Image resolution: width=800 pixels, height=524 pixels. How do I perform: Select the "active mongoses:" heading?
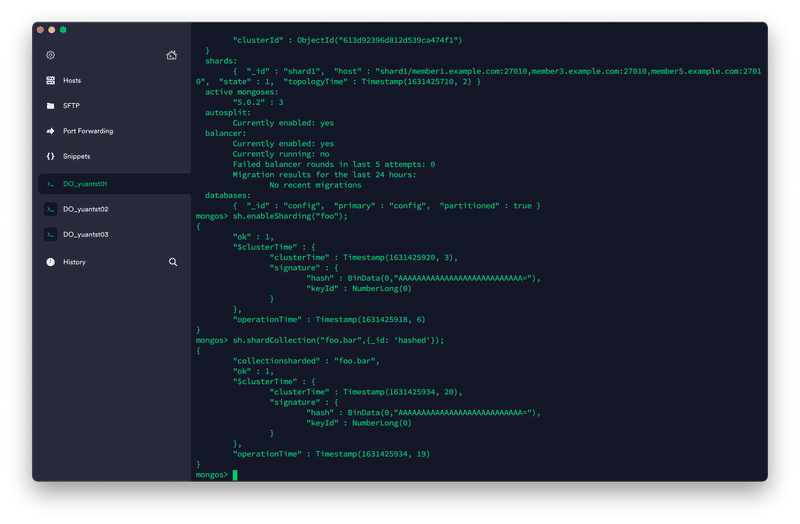tap(242, 92)
